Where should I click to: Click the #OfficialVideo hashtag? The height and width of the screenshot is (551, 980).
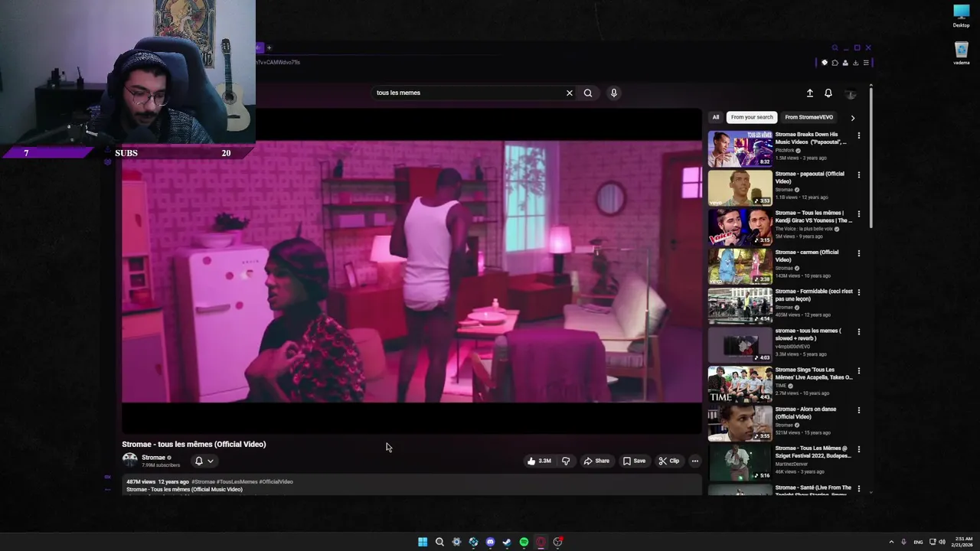point(276,481)
